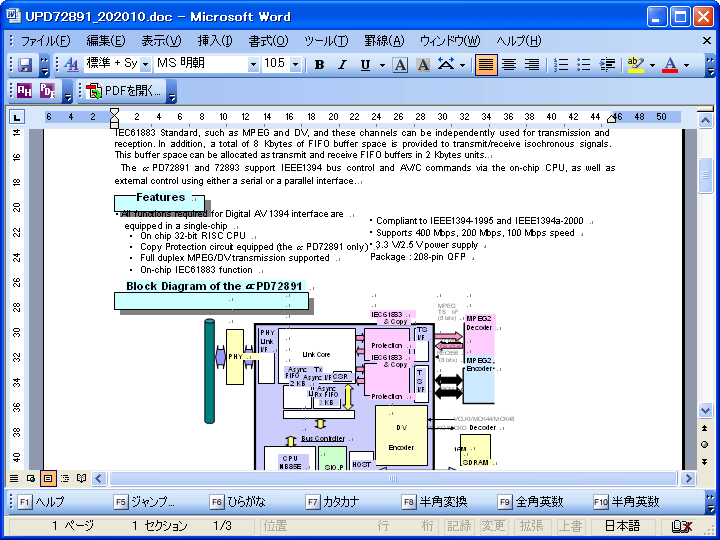This screenshot has height=540, width=720.
Task: Click the first purple PDF conversion icon
Action: point(24,91)
